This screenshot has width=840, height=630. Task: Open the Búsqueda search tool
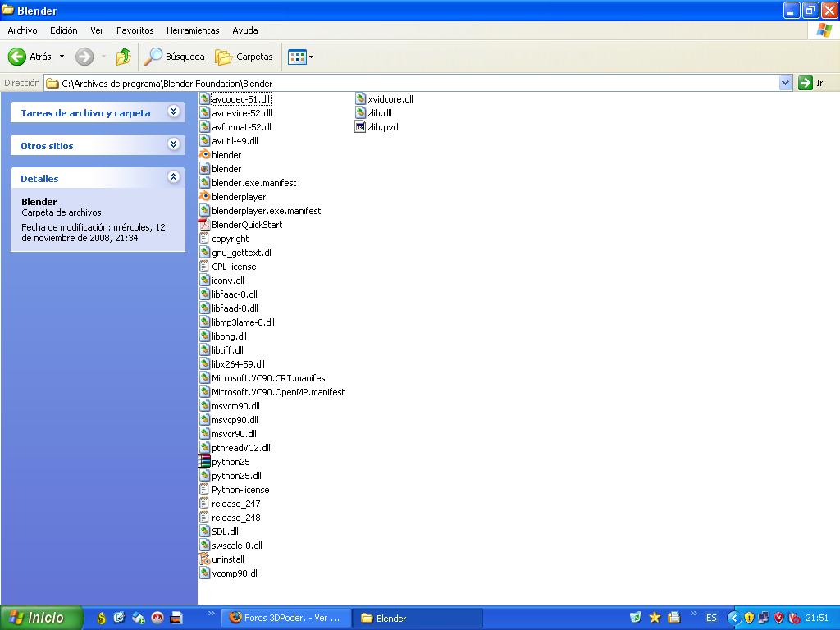pos(175,57)
